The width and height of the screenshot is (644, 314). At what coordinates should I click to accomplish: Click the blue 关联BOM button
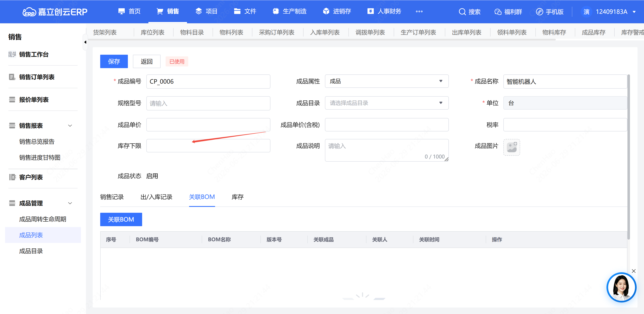[121, 219]
